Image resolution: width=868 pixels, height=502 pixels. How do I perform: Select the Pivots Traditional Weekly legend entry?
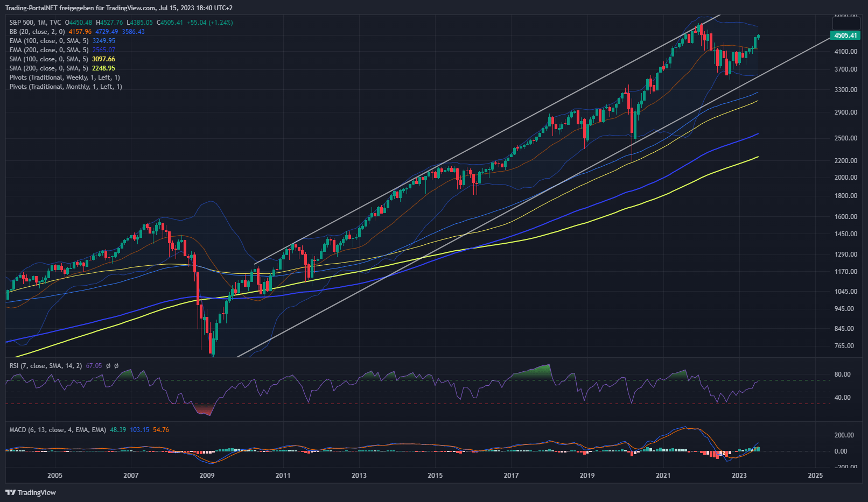(65, 77)
